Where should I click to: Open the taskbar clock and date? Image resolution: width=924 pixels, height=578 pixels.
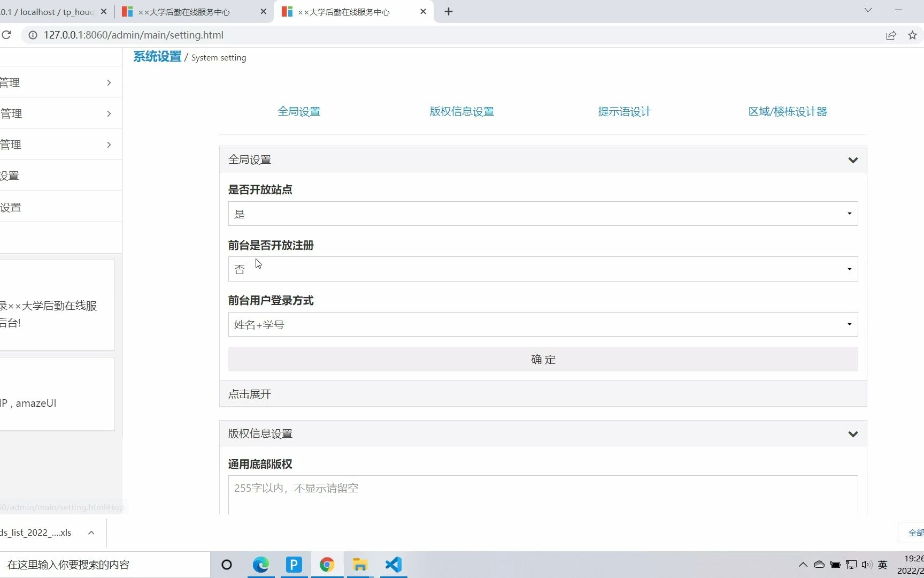(910, 565)
